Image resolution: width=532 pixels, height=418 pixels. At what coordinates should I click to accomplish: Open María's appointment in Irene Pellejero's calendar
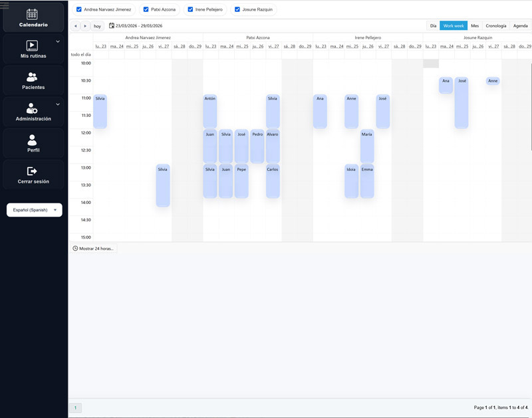pyautogui.click(x=366, y=146)
